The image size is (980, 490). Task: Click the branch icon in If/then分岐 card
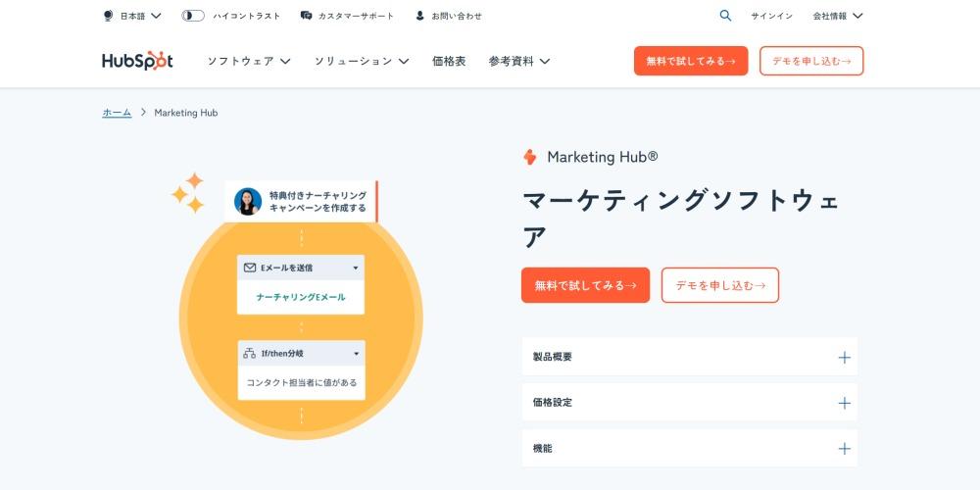(x=249, y=353)
